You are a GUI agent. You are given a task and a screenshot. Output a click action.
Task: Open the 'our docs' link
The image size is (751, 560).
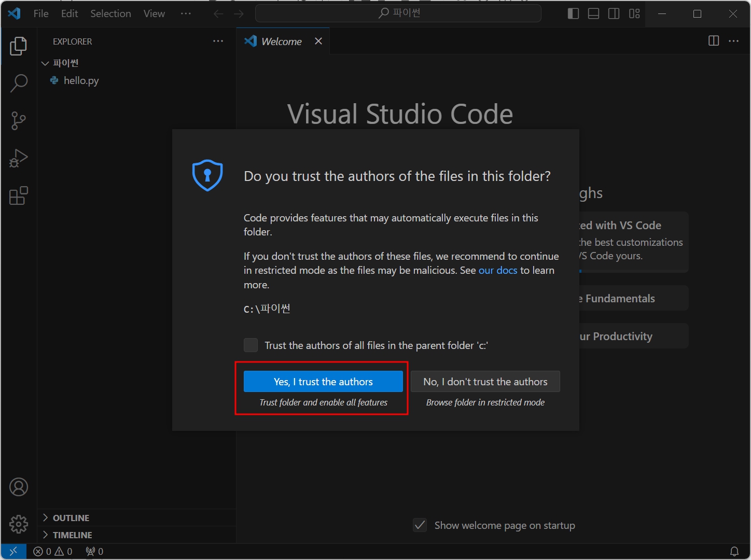point(498,270)
